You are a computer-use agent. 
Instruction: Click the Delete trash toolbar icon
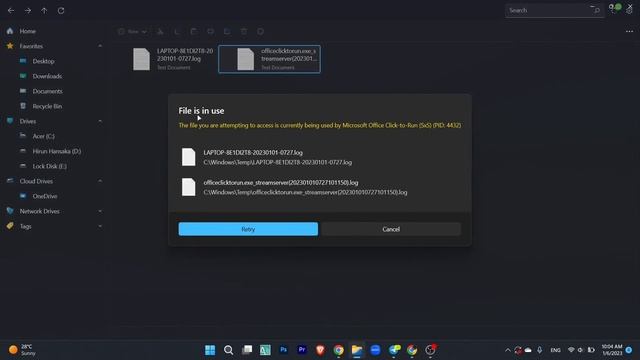(244, 31)
